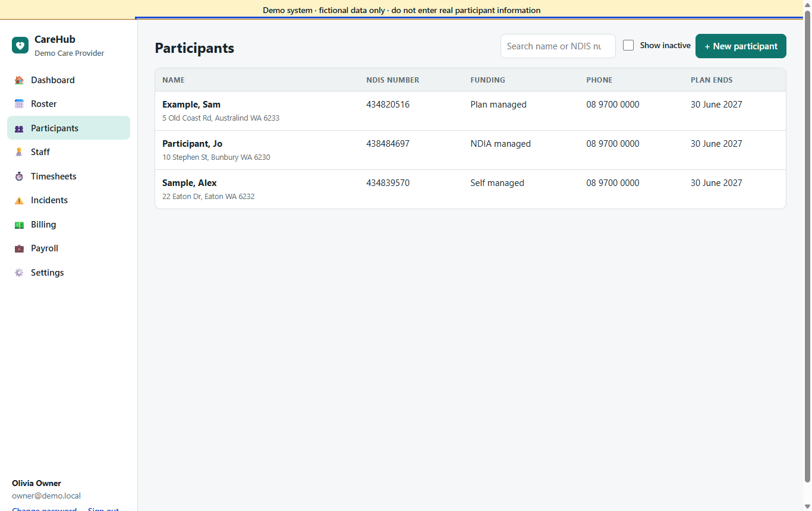This screenshot has width=812, height=511.
Task: Open the Dashboard menu item
Action: (68, 80)
